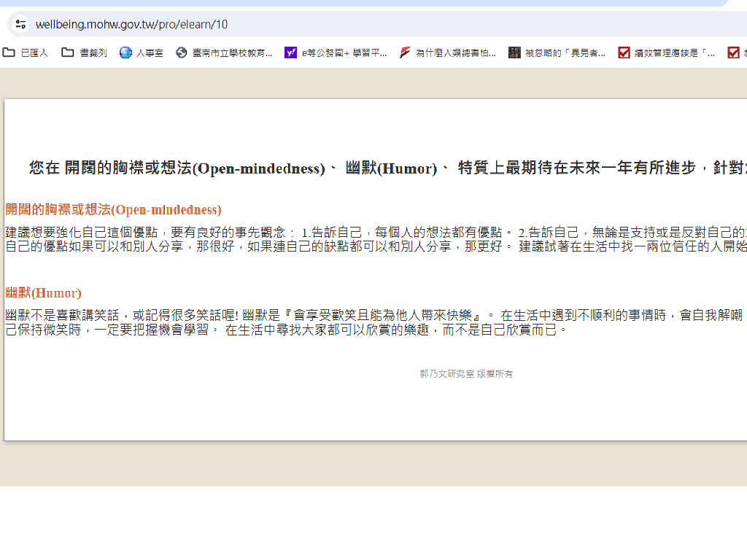Click the blue globe icon of 人事室 bookmark
This screenshot has height=560, width=747.
click(125, 52)
